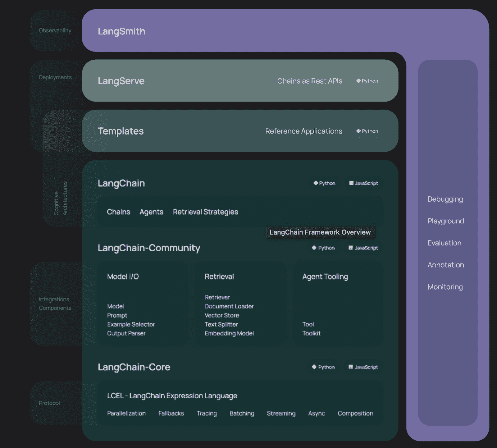497x448 pixels.
Task: Select 'Streaming' in LCEL row
Action: pyautogui.click(x=281, y=414)
